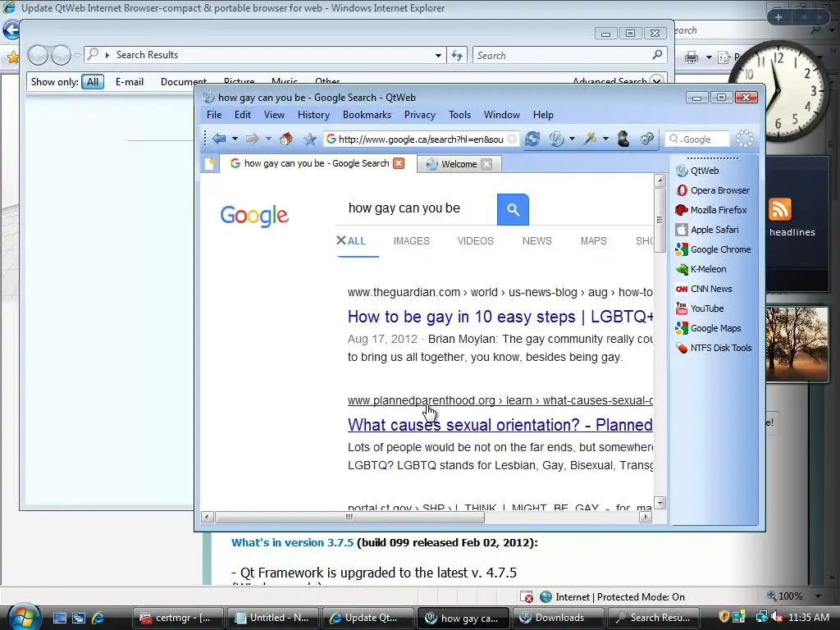Open Google Maps bookmark in sidebar
This screenshot has width=840, height=630.
pyautogui.click(x=708, y=328)
